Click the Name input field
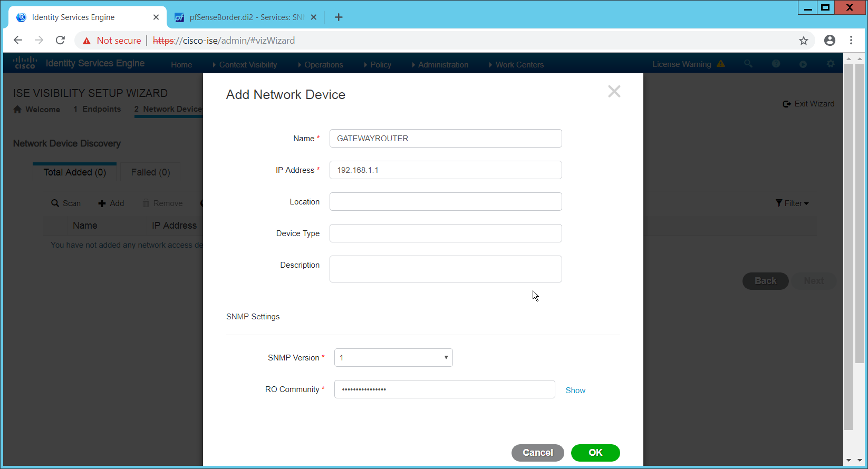This screenshot has width=868, height=469. point(445,139)
